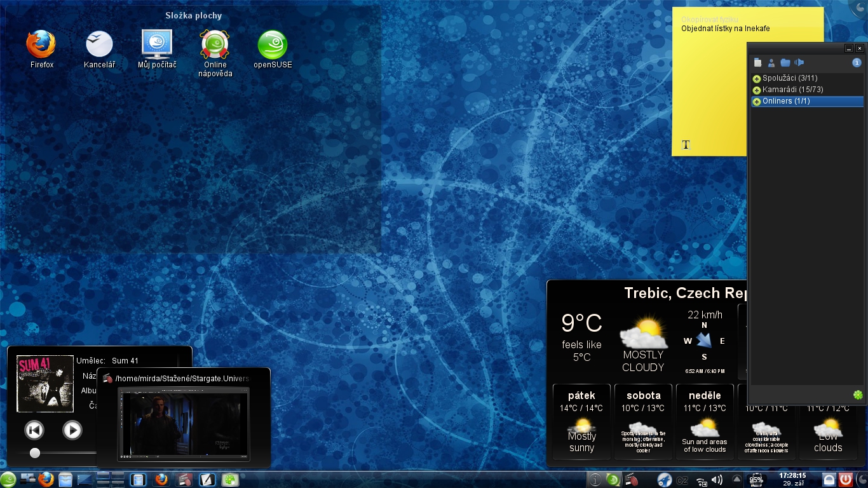The image size is (868, 488).
Task: Open the file manager drawer icon on taskbar
Action: pyautogui.click(x=65, y=479)
